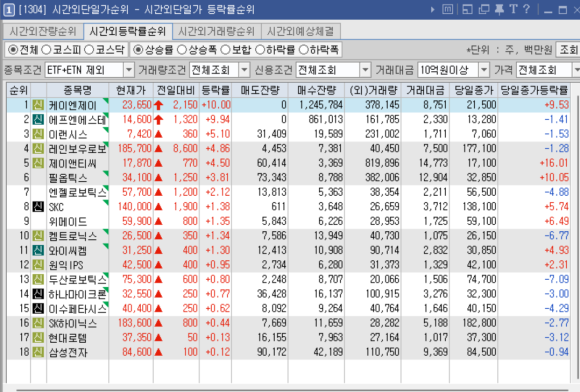Select the 상승폭 radio button
The image size is (580, 392).
click(182, 50)
